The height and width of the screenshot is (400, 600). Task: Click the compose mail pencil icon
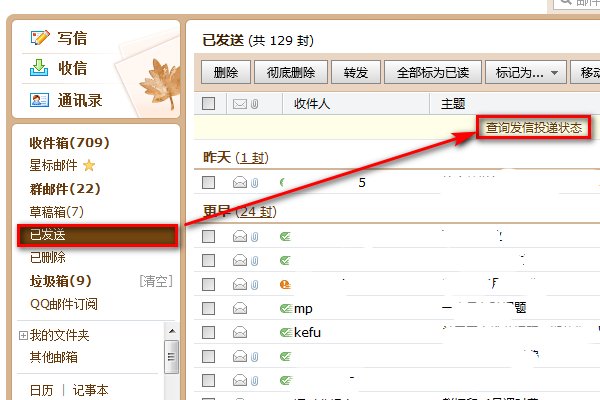click(40, 38)
